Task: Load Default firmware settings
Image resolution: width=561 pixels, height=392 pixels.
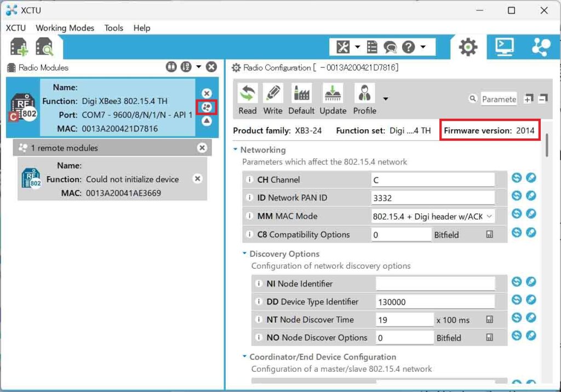Action: pos(301,100)
